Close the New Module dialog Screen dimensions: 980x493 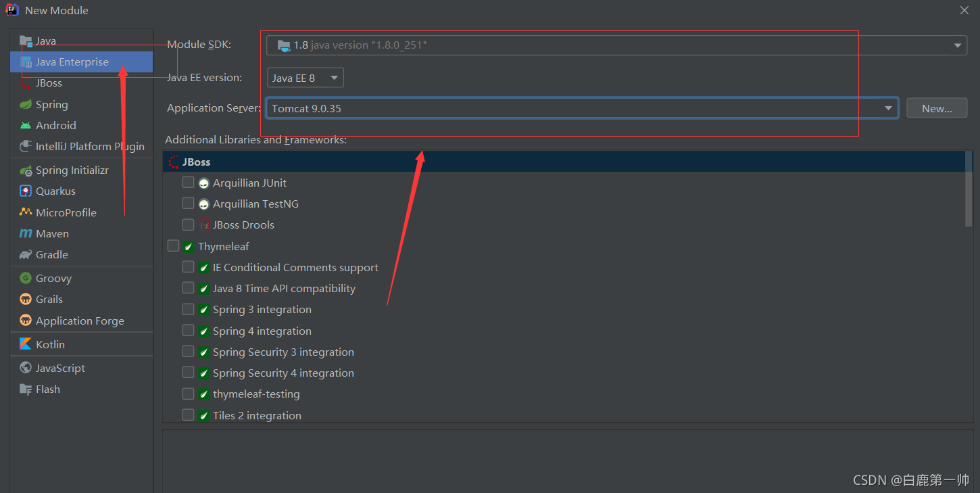point(964,10)
